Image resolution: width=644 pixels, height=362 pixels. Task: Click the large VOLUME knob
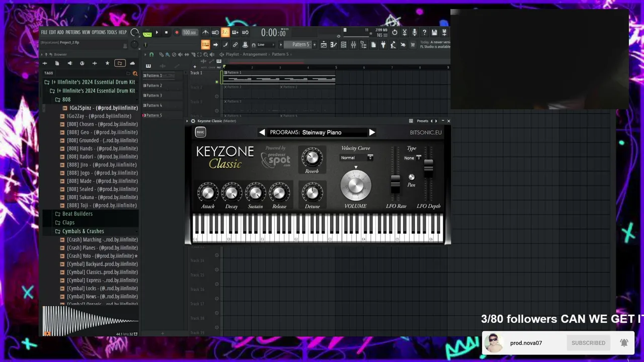(x=356, y=186)
